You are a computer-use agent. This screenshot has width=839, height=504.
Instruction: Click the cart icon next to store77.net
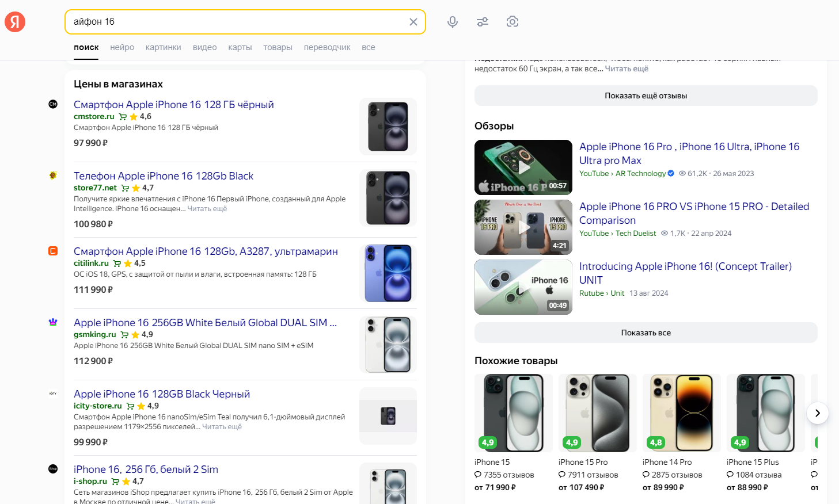125,188
